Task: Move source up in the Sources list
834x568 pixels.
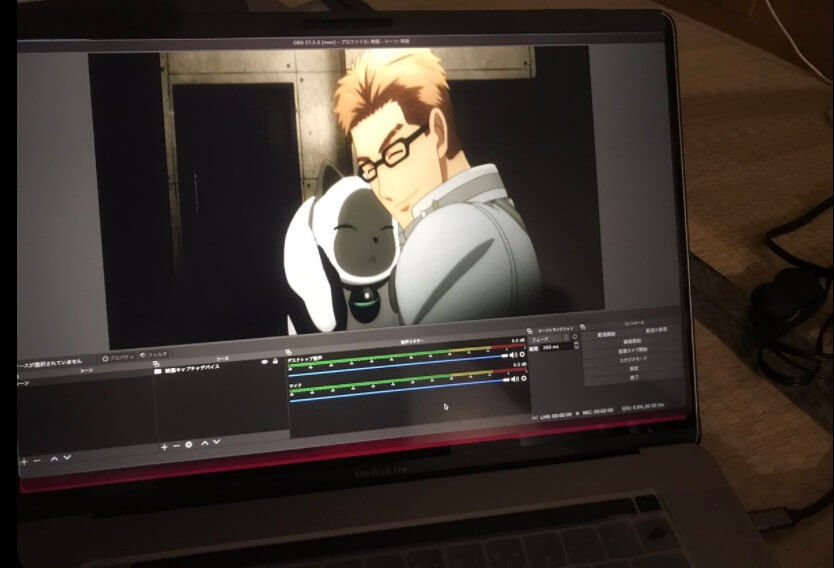Action: (204, 442)
